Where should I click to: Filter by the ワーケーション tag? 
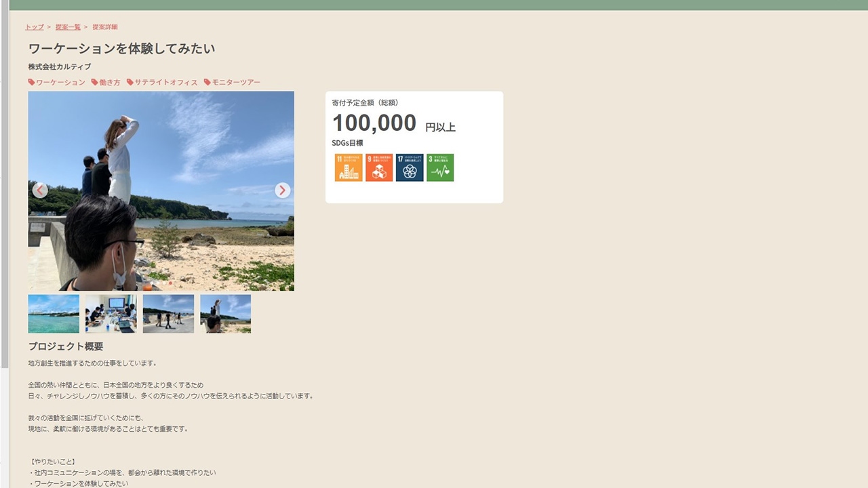(57, 83)
